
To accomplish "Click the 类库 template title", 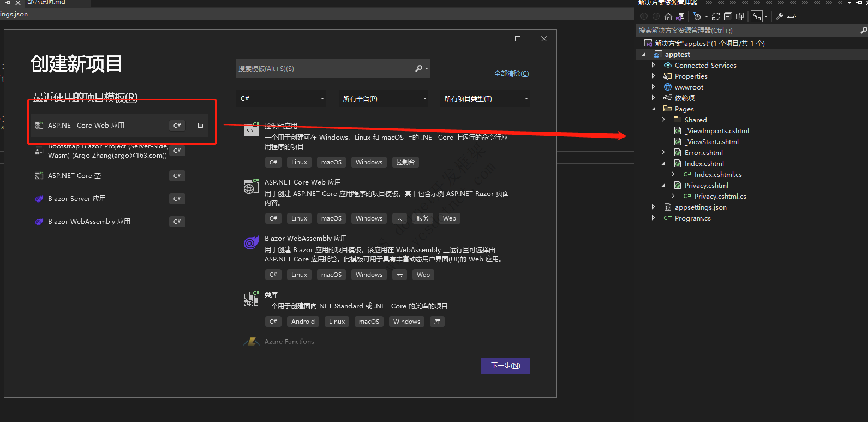I will (x=271, y=294).
